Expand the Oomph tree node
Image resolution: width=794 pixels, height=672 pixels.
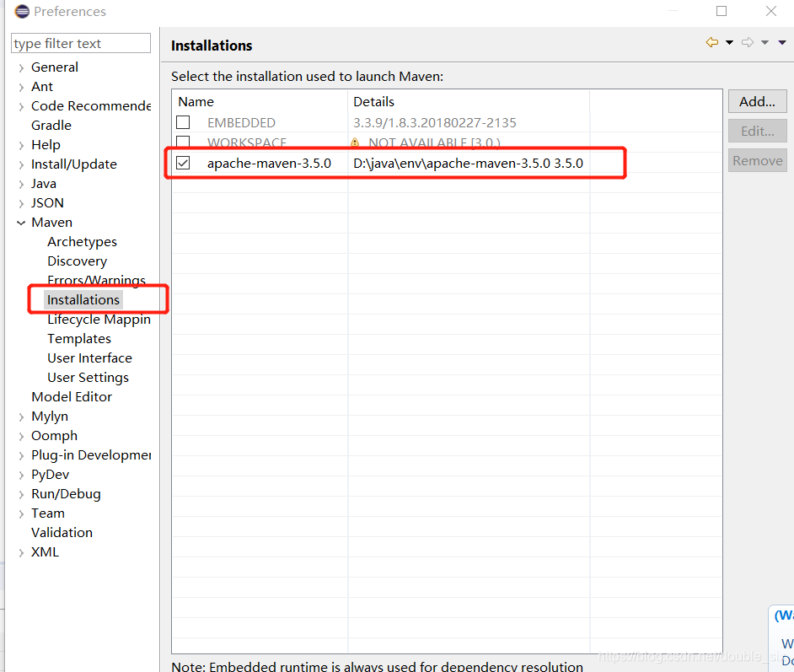click(21, 436)
